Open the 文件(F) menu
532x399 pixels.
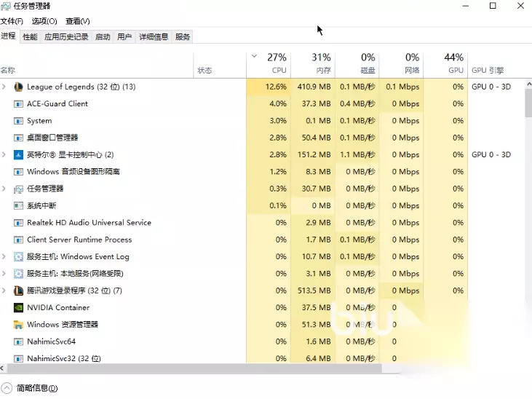coord(12,21)
